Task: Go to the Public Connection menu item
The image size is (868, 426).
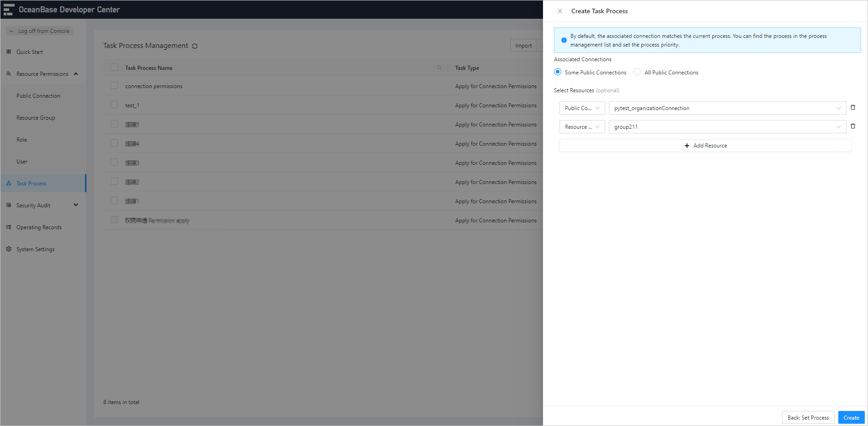Action: point(38,95)
